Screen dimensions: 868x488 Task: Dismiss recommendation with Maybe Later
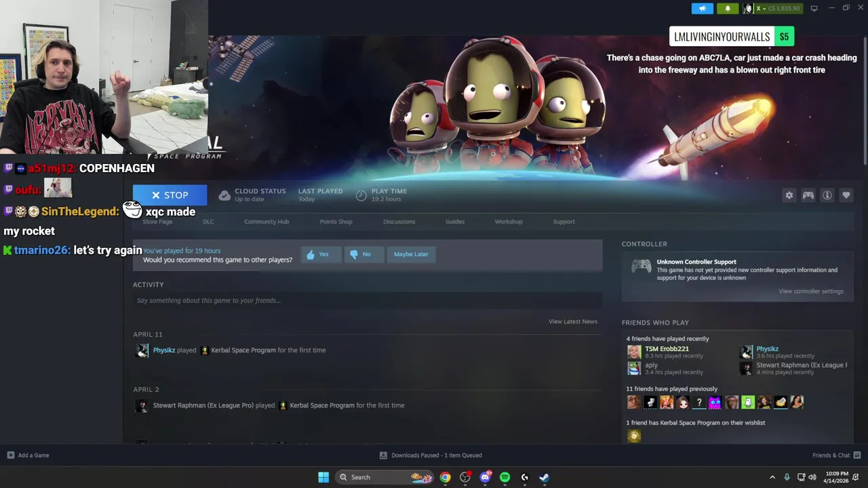click(x=411, y=254)
